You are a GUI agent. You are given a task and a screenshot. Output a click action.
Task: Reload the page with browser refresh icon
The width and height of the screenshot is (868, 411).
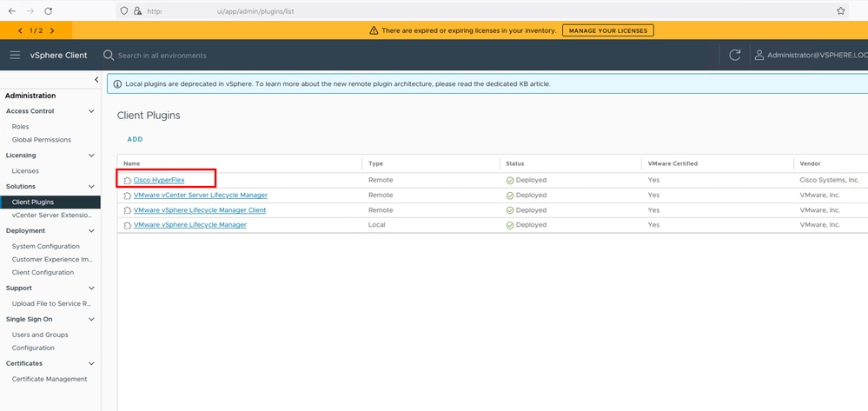tap(48, 11)
